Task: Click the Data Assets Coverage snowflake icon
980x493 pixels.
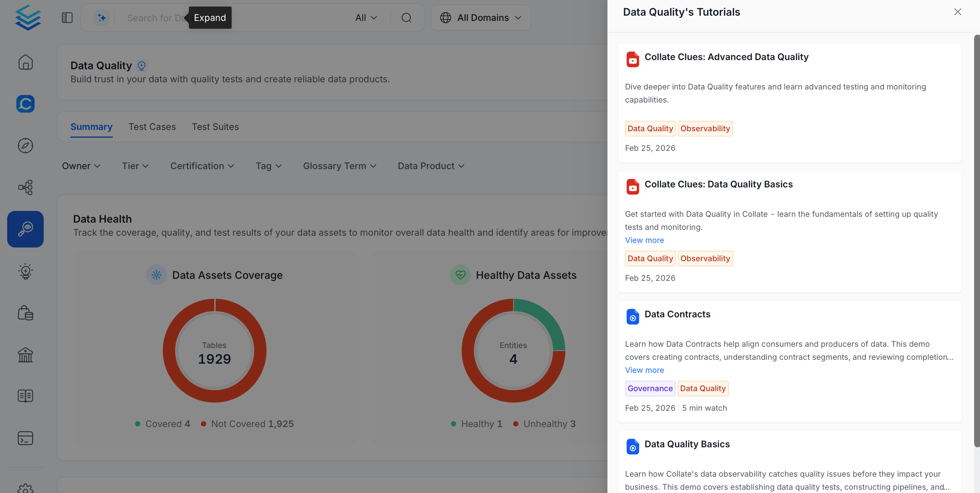Action: point(156,275)
